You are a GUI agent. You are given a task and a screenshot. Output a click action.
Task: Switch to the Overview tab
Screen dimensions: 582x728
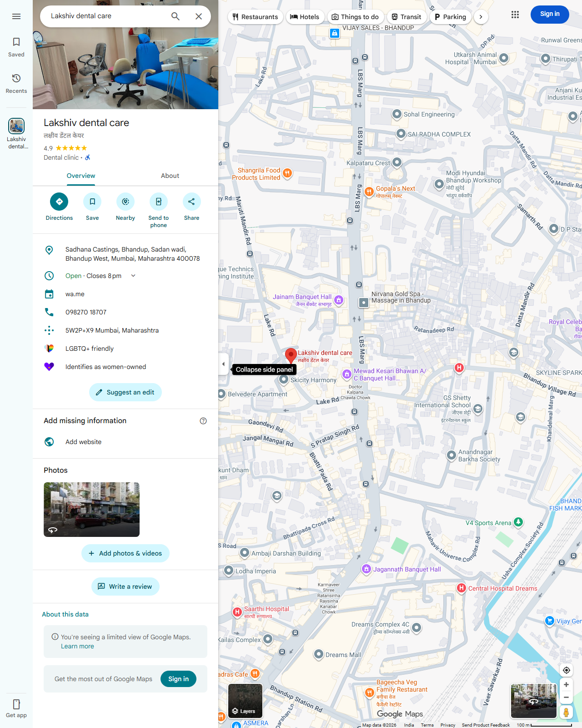pos(81,176)
